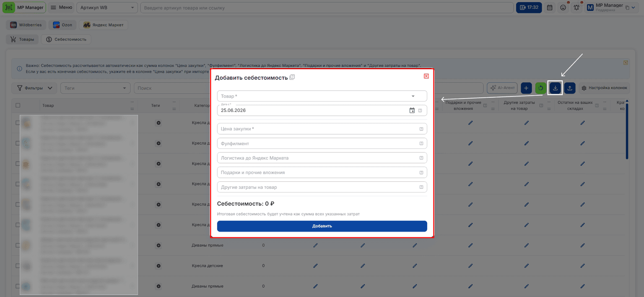This screenshot has height=297, width=644.
Task: Switch to the Ozon marketplace tab
Action: click(x=62, y=25)
